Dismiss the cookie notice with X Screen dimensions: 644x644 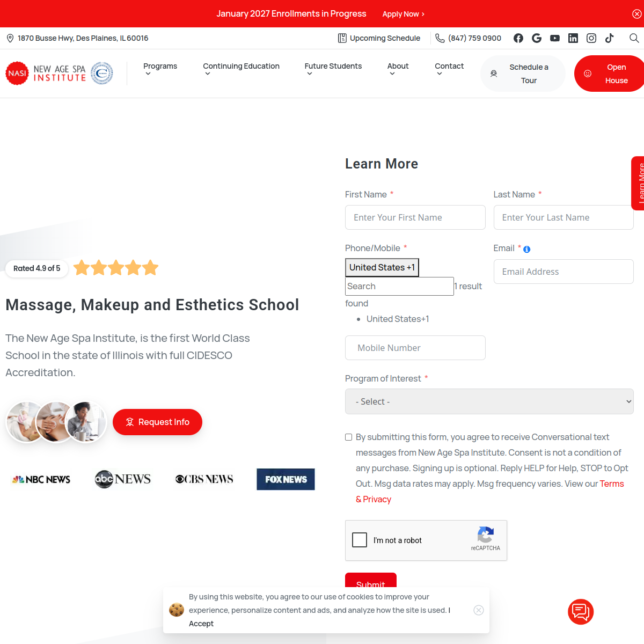479,610
